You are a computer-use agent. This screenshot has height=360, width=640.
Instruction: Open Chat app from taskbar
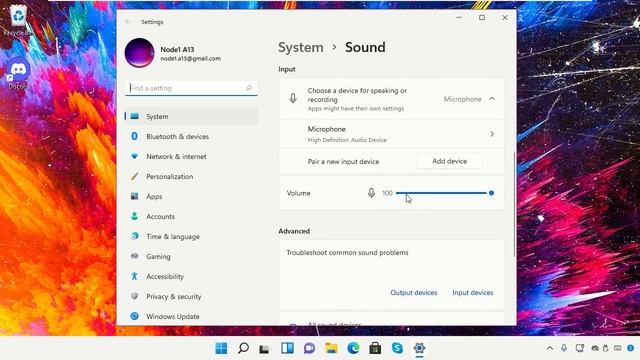point(309,348)
